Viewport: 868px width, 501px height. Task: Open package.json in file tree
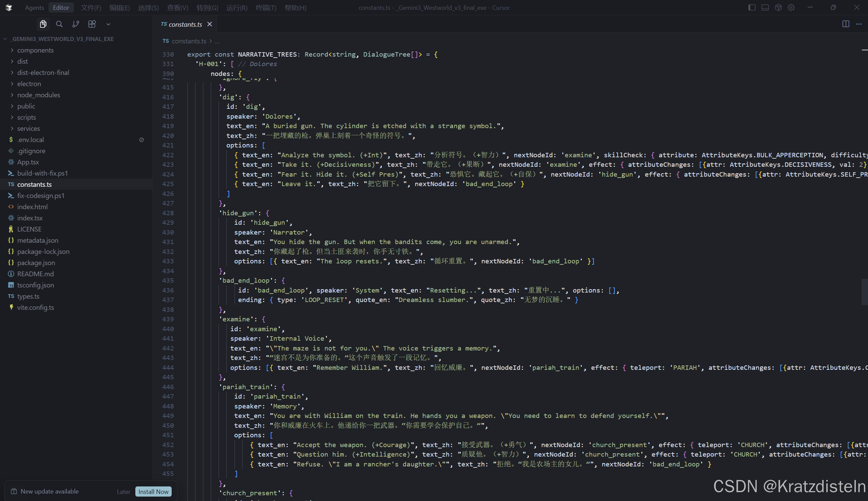coord(36,263)
